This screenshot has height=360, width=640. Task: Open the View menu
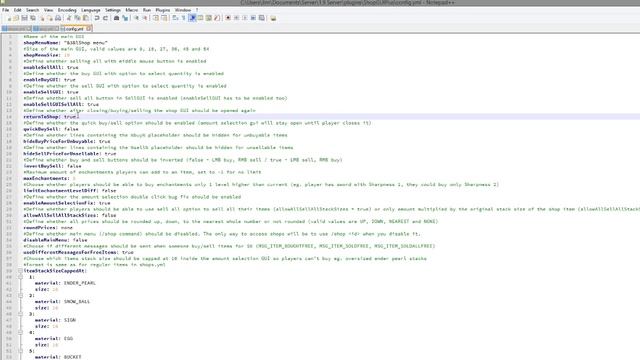click(x=48, y=10)
